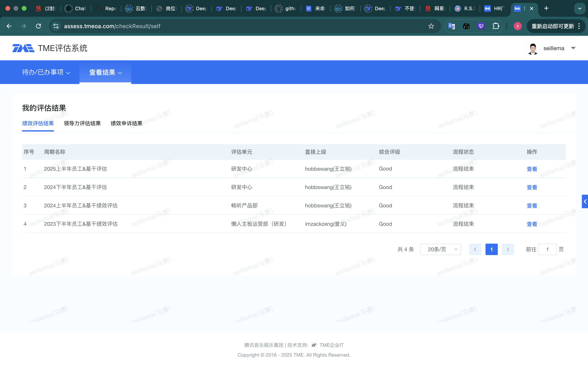Click the TME logo icon

[x=23, y=48]
